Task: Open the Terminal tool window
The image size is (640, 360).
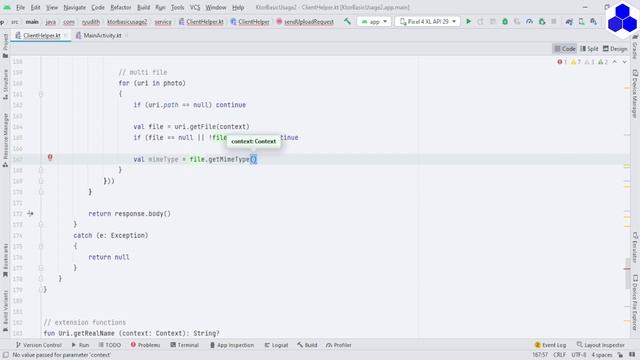Action: coord(184,345)
